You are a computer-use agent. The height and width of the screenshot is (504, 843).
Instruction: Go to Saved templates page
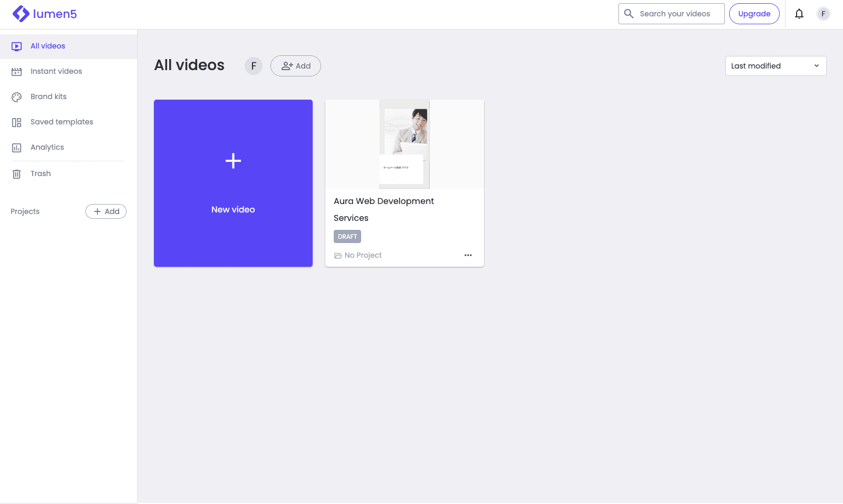coord(62,122)
